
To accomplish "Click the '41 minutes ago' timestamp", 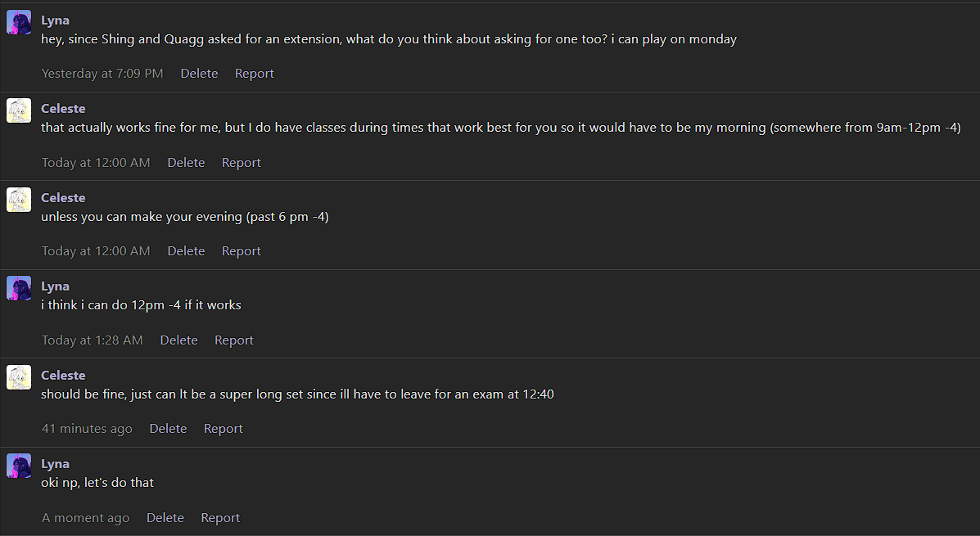I will (87, 429).
